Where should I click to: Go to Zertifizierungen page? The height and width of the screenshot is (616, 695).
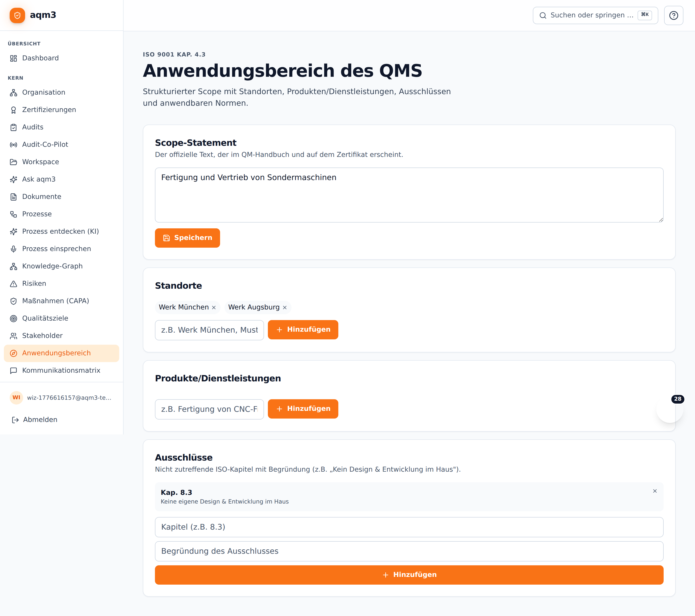62,110
